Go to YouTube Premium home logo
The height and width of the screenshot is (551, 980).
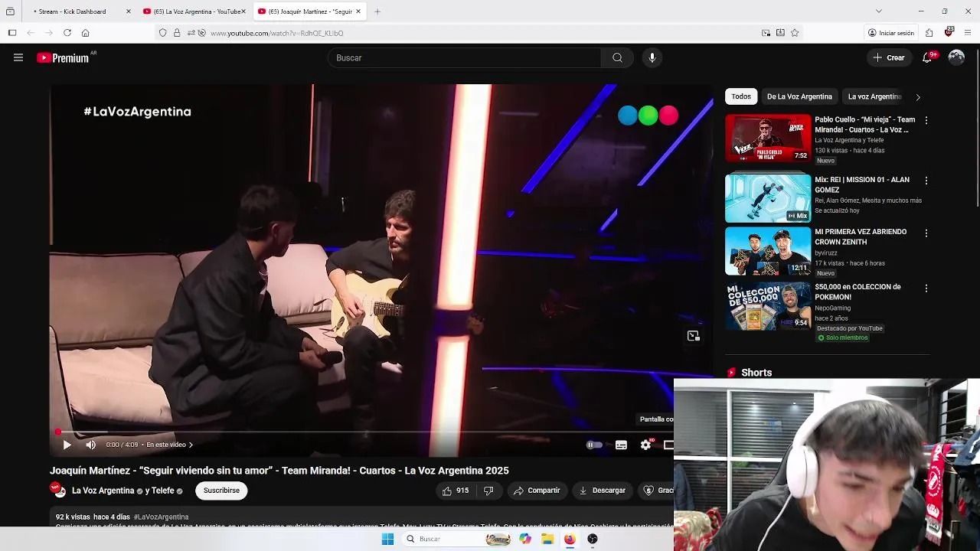coord(63,58)
